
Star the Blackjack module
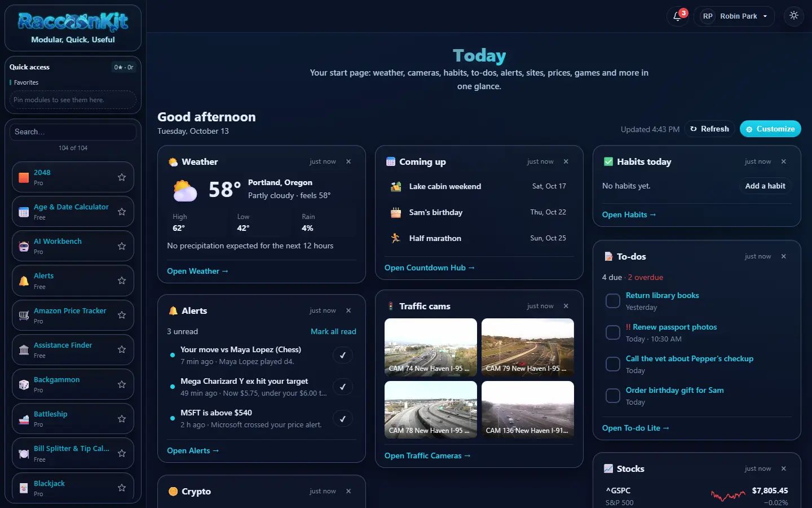(x=122, y=488)
